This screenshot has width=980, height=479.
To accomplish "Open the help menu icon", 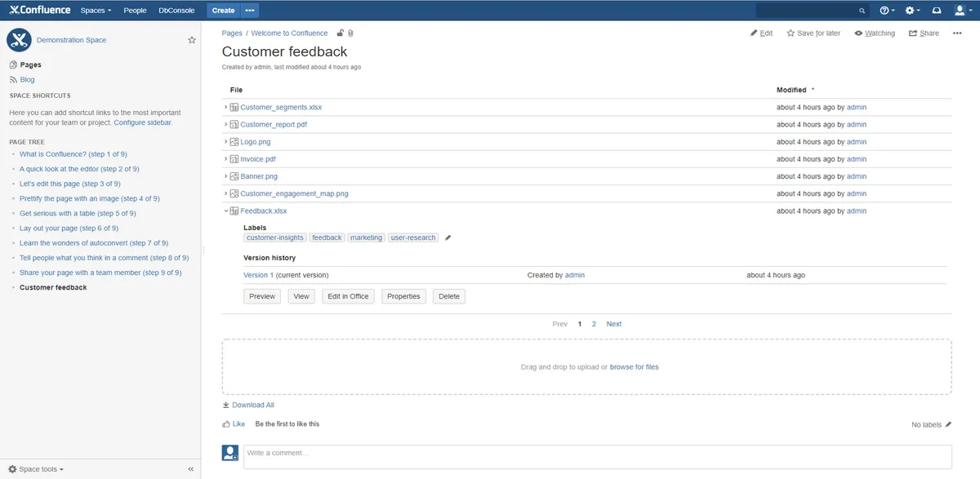I will [887, 11].
